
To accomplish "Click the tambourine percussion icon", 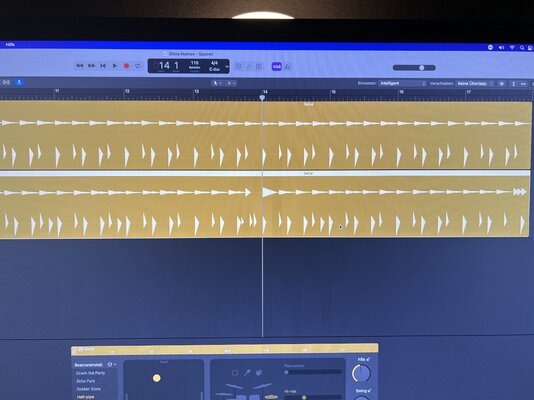I will 235,373.
